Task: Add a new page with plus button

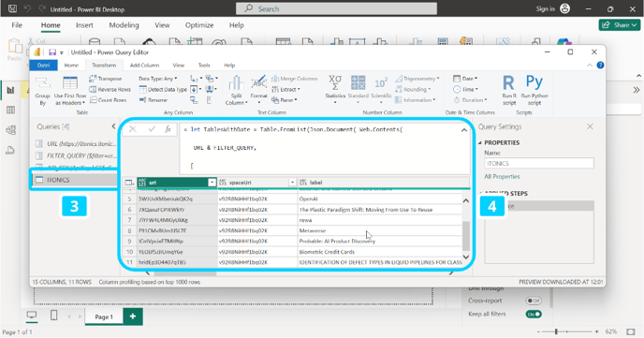Action: coord(133,316)
